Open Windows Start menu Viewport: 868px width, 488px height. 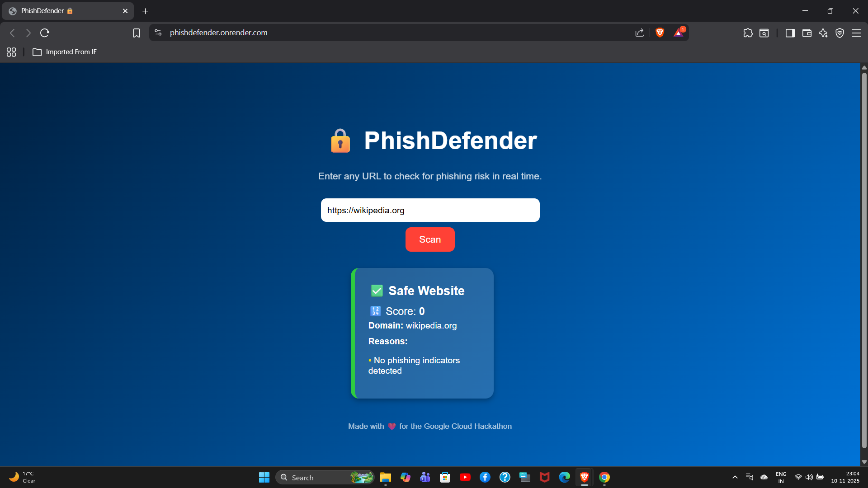tap(264, 477)
